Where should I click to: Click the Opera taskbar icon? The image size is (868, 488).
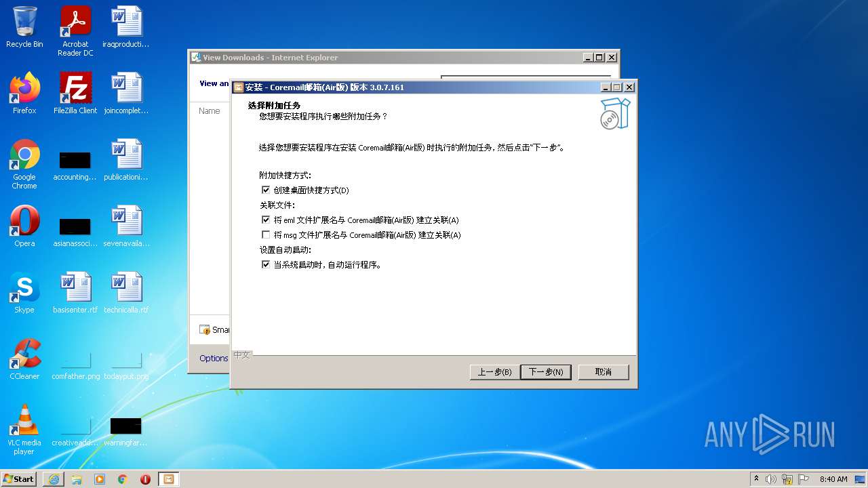coord(145,479)
